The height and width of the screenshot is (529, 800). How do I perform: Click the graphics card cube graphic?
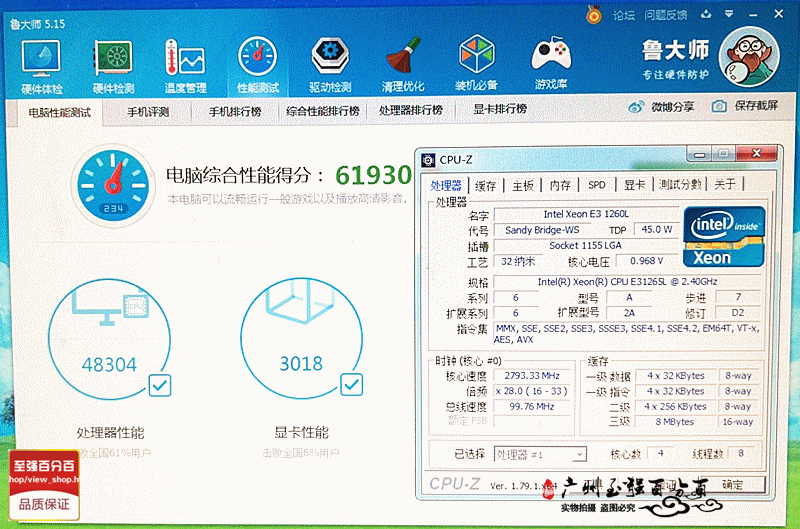pos(301,301)
